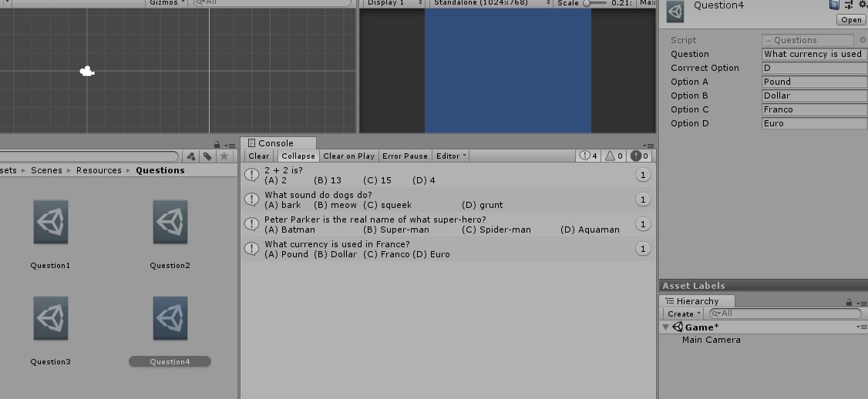Open the Hierarchy panel options menu

pyautogui.click(x=862, y=303)
